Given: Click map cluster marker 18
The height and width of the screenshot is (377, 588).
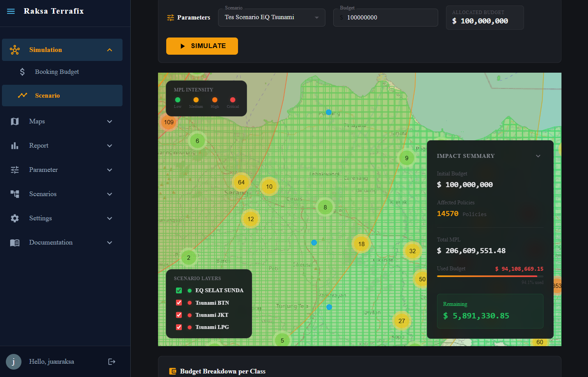Looking at the screenshot, I should (361, 244).
